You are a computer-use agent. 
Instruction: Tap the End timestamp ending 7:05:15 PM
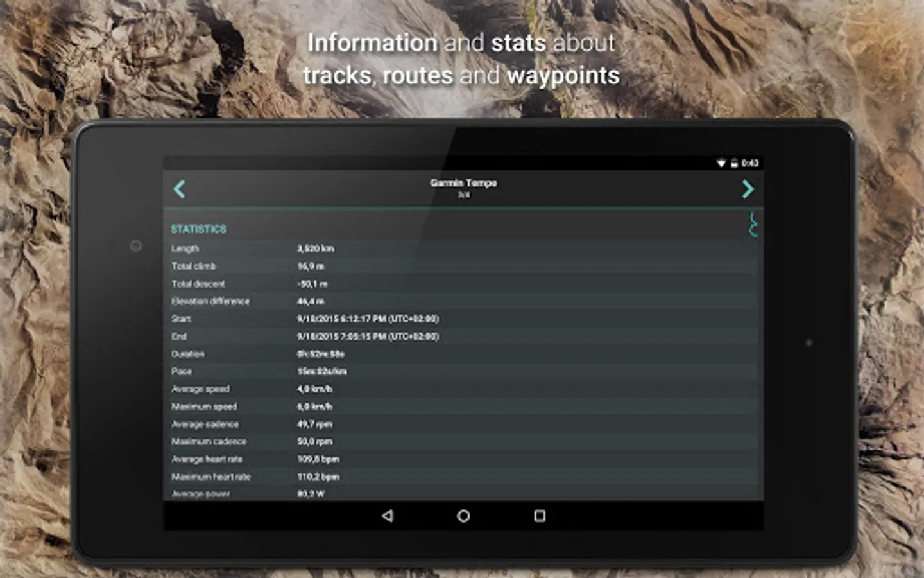tap(368, 337)
